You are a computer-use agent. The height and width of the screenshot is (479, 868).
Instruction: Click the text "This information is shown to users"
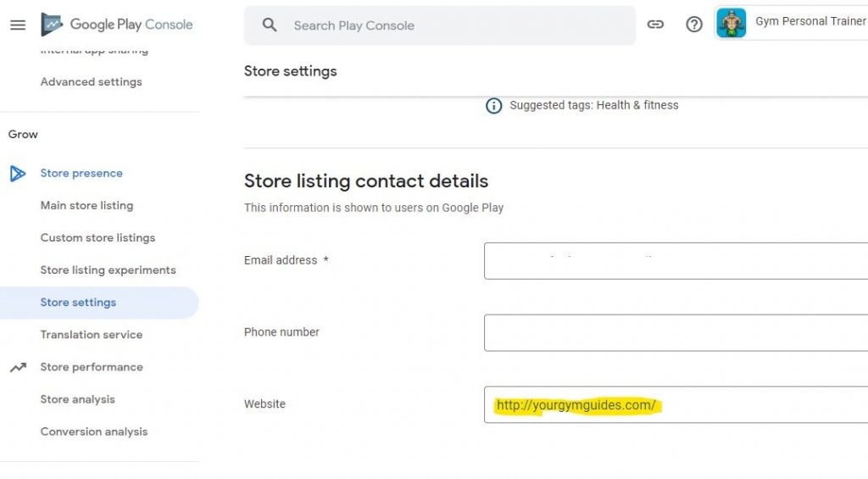pos(334,208)
